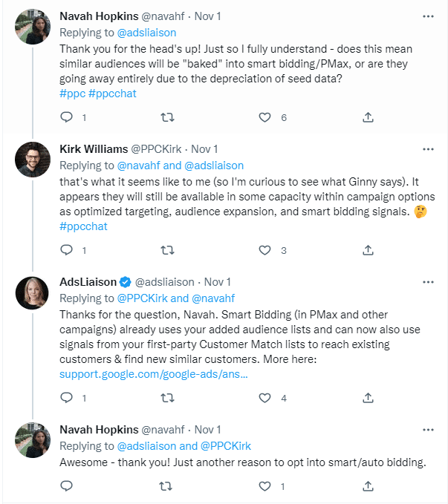The image size is (448, 504).
Task: Like Kirk Williams' tweet with 3 likes
Action: coord(265,250)
